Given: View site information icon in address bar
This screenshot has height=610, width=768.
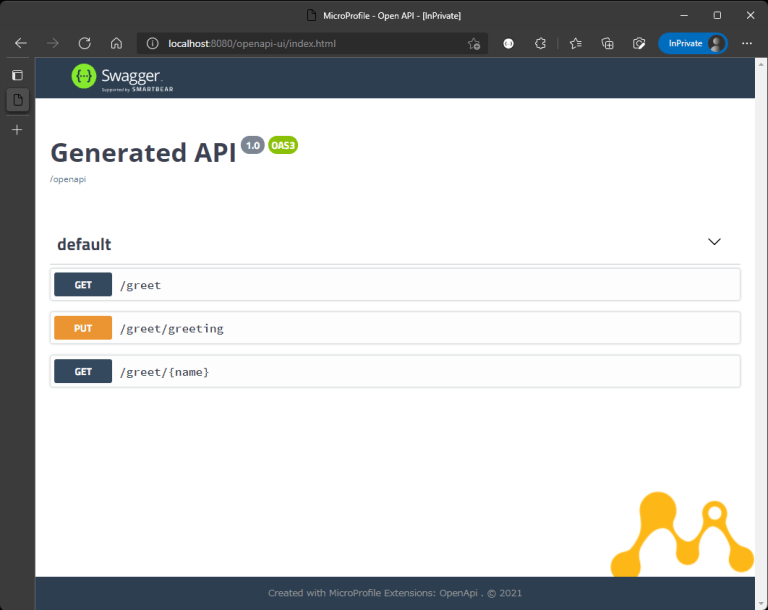Looking at the screenshot, I should click(x=152, y=44).
